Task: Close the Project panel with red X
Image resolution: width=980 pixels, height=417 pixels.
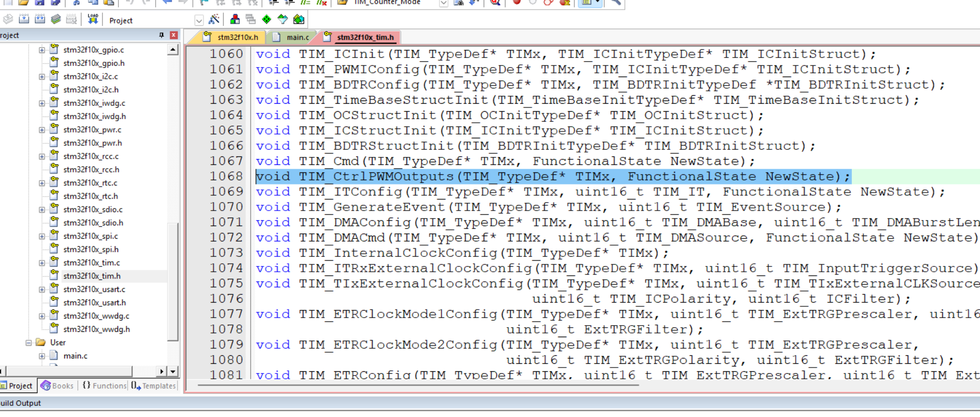Action: pyautogui.click(x=174, y=35)
